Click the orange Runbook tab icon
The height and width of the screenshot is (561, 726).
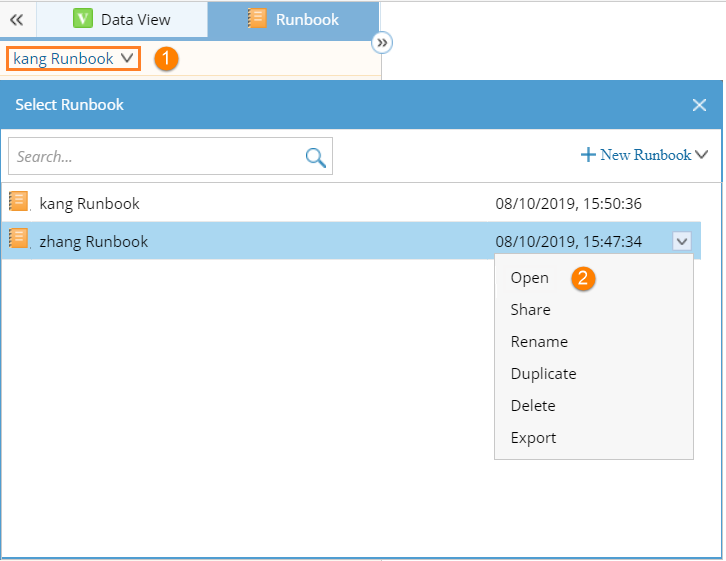click(x=257, y=19)
